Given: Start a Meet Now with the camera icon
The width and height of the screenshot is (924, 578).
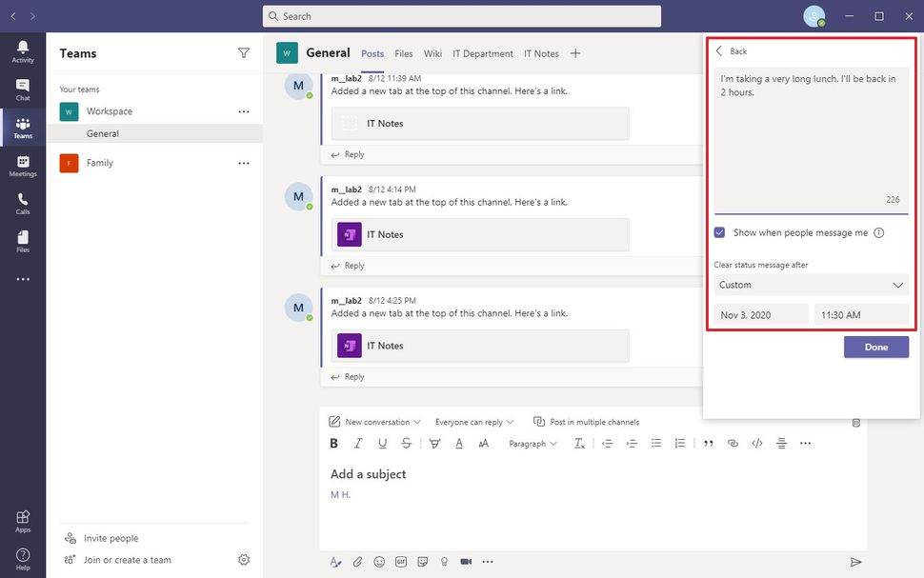Looking at the screenshot, I should 465,561.
